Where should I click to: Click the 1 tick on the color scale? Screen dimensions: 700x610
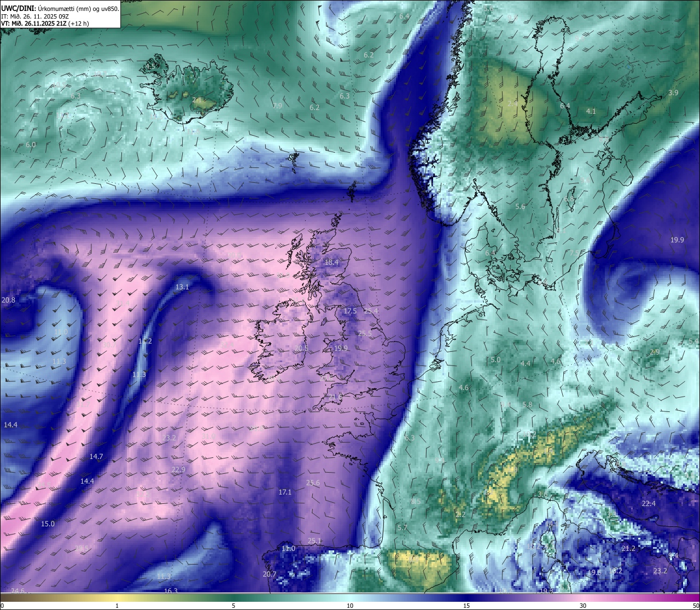[x=117, y=606]
